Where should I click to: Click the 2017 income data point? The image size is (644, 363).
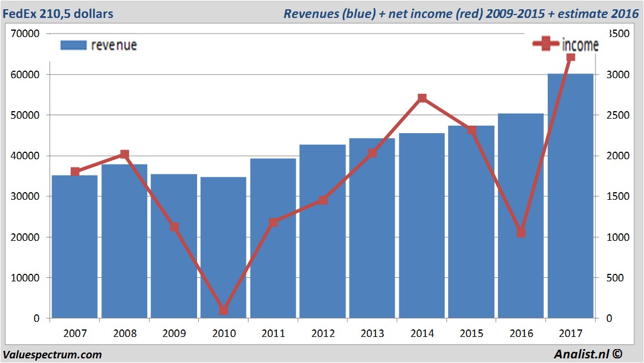pos(570,57)
